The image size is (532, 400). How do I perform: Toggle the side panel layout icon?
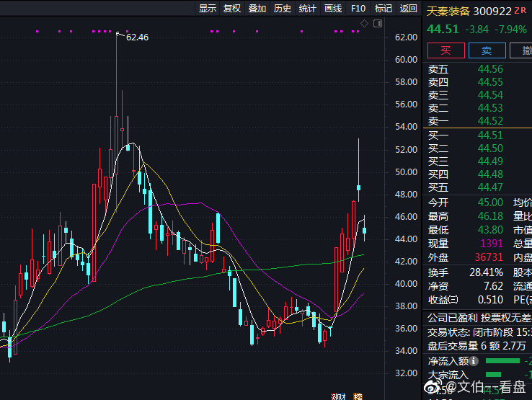pyautogui.click(x=378, y=24)
